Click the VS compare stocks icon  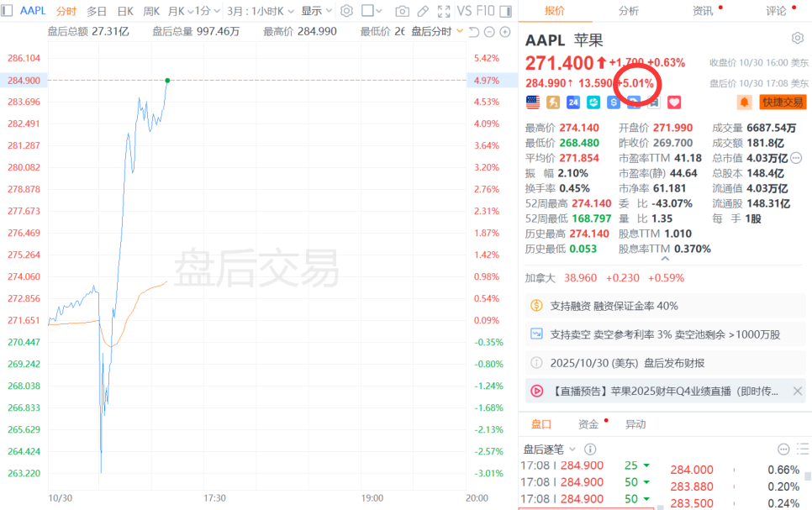465,11
